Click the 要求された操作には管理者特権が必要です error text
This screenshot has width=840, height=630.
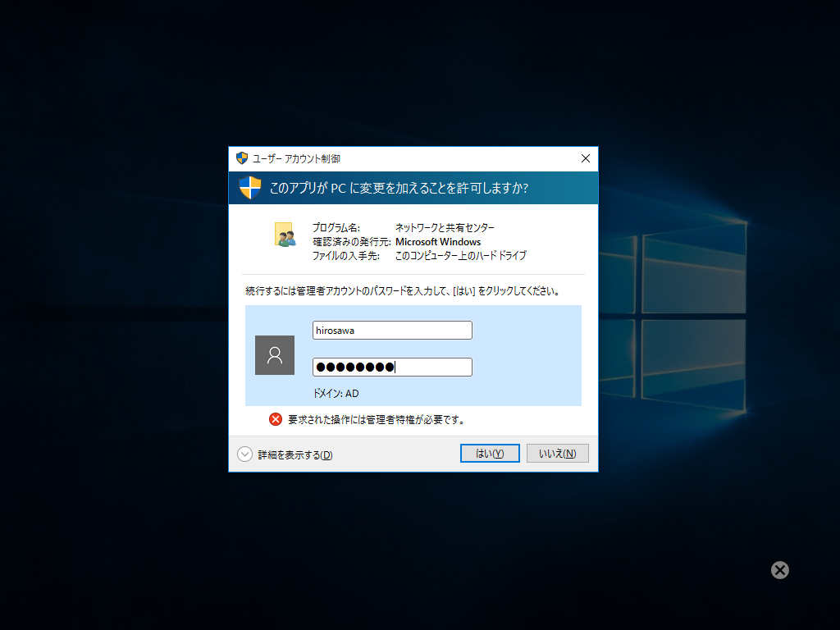pos(377,419)
